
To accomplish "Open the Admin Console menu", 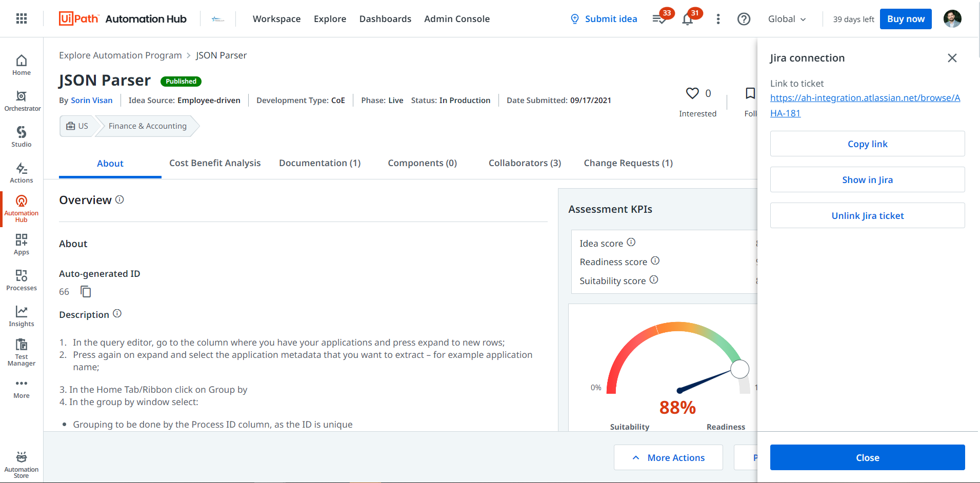I will 457,19.
